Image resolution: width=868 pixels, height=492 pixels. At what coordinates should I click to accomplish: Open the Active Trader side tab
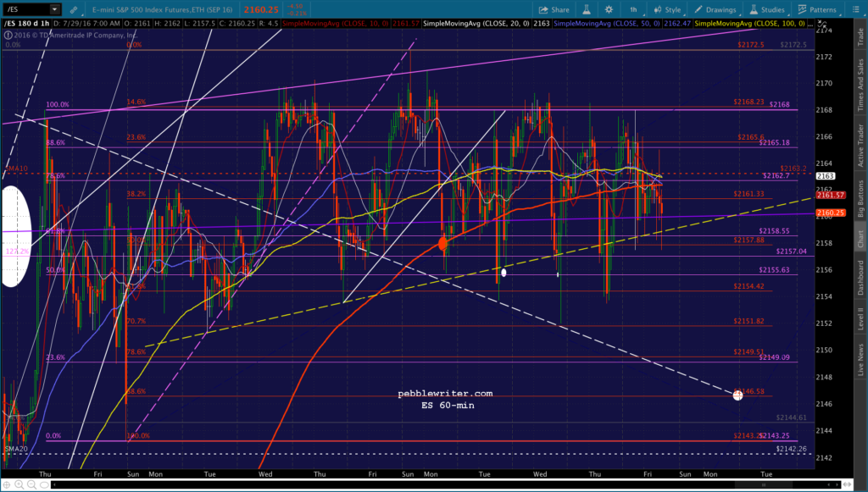[860, 145]
